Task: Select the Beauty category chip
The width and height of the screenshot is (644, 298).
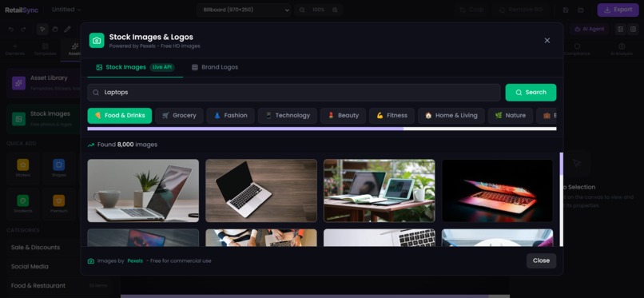Action: point(343,116)
